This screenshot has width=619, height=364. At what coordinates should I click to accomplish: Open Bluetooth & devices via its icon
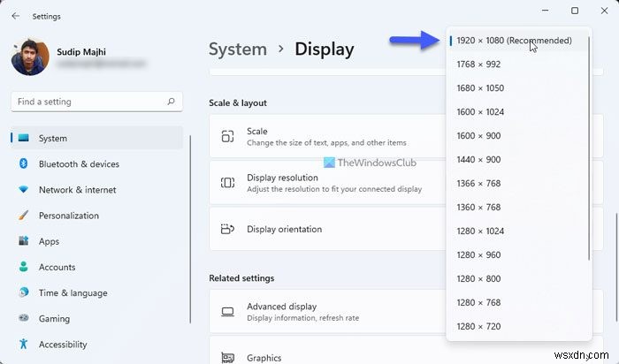pos(23,164)
